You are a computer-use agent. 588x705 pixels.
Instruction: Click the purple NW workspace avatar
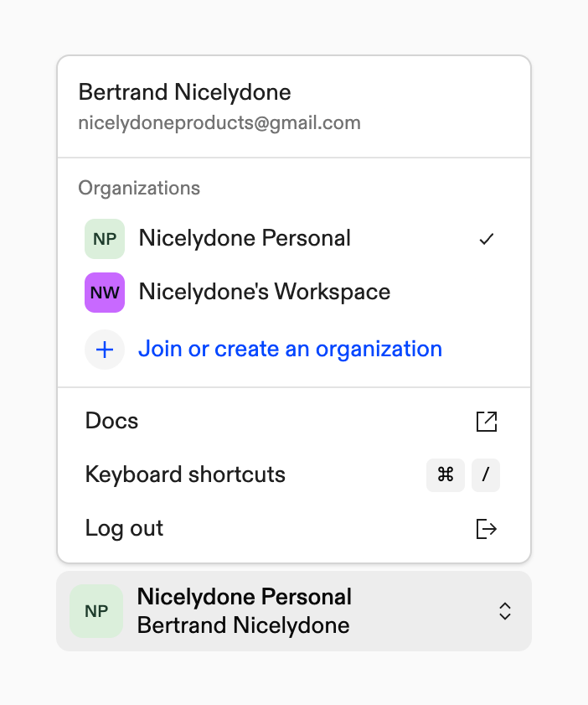(x=105, y=293)
